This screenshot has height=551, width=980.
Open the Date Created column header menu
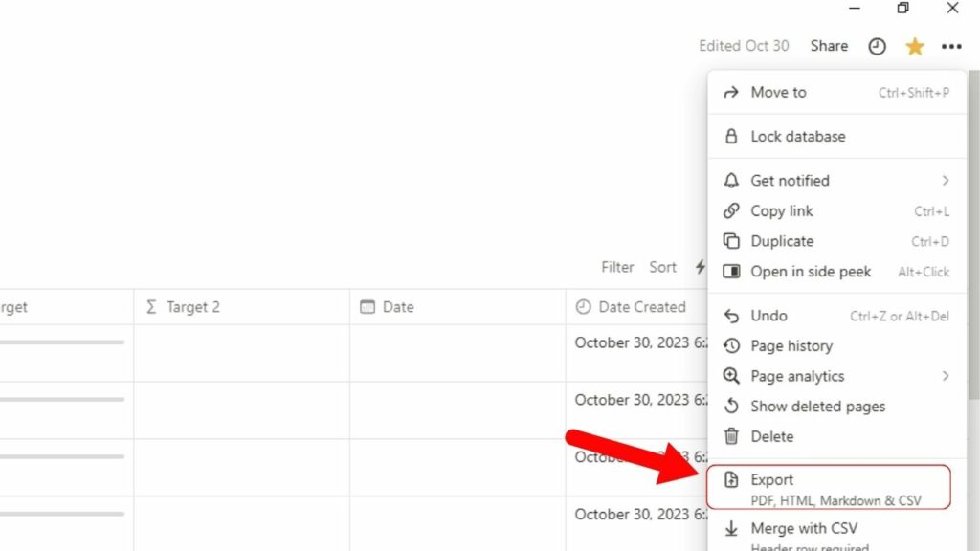pos(636,307)
